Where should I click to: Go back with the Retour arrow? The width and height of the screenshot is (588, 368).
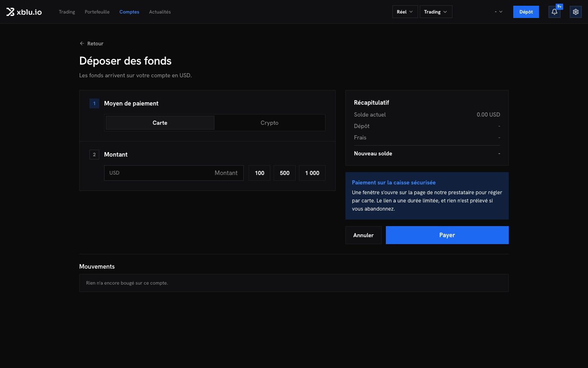point(91,43)
